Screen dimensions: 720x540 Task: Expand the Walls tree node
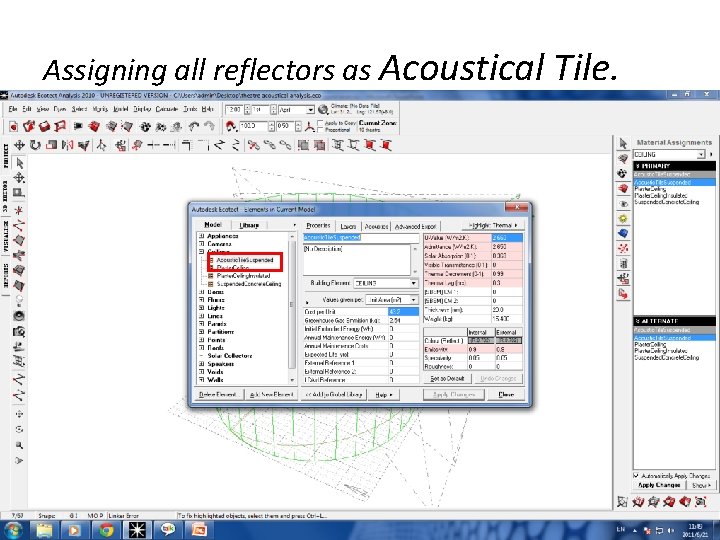coord(201,380)
